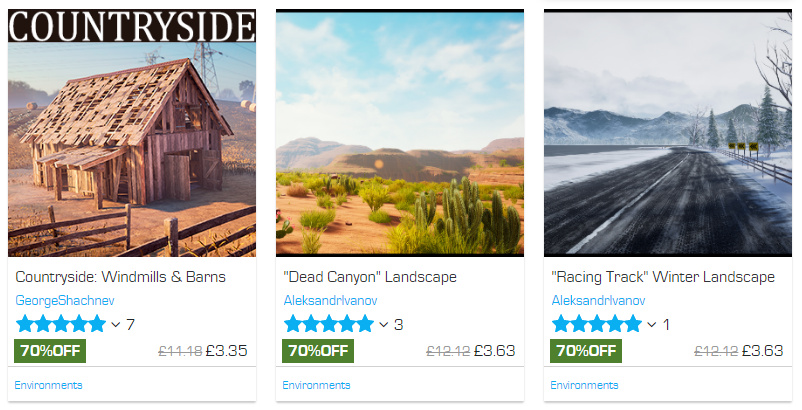Visit GeorgeShachnev seller profile
The width and height of the screenshot is (802, 410).
pyautogui.click(x=65, y=301)
